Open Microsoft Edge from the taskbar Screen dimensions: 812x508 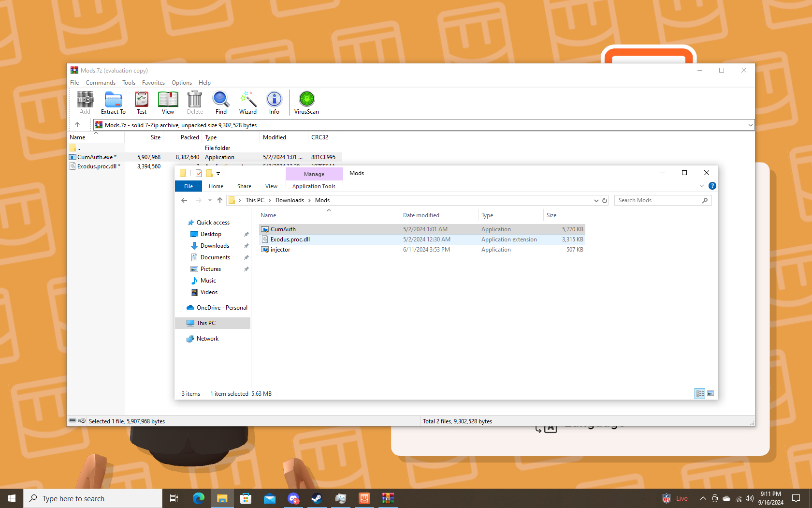[x=198, y=498]
